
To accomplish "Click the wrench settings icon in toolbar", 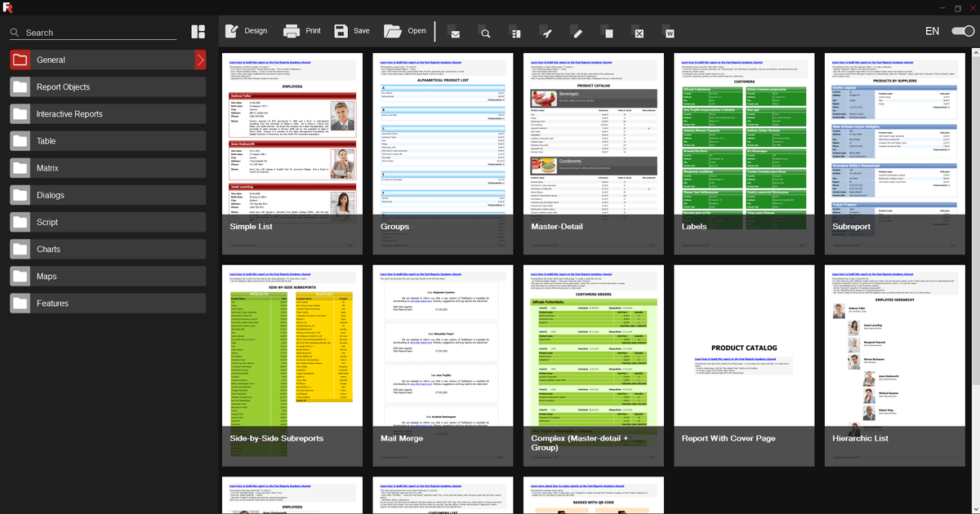I will tap(546, 33).
